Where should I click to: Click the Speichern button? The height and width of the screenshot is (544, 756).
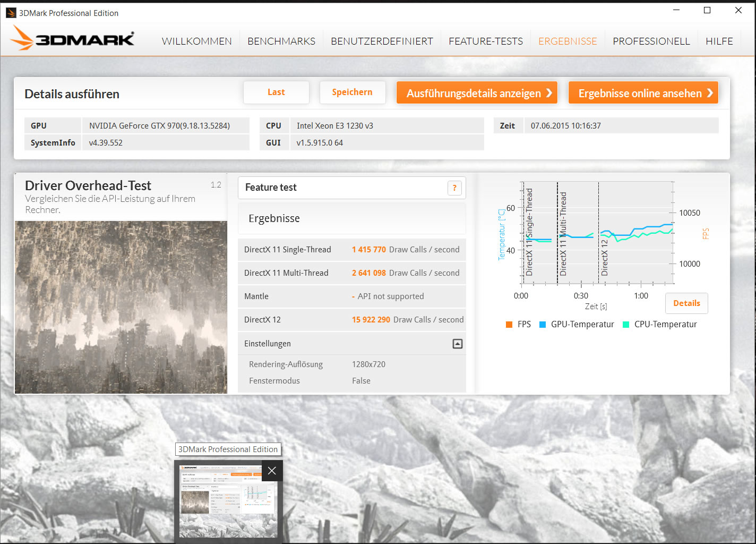(352, 92)
